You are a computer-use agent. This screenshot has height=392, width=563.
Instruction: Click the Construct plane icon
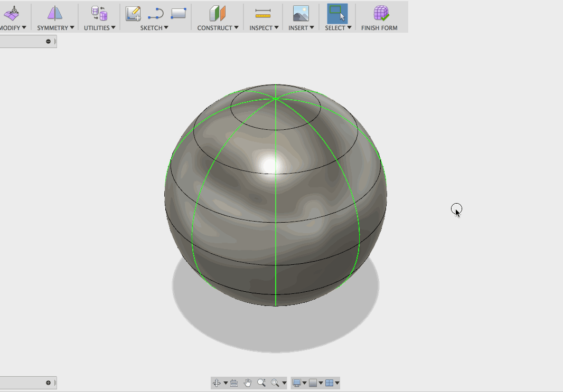217,13
